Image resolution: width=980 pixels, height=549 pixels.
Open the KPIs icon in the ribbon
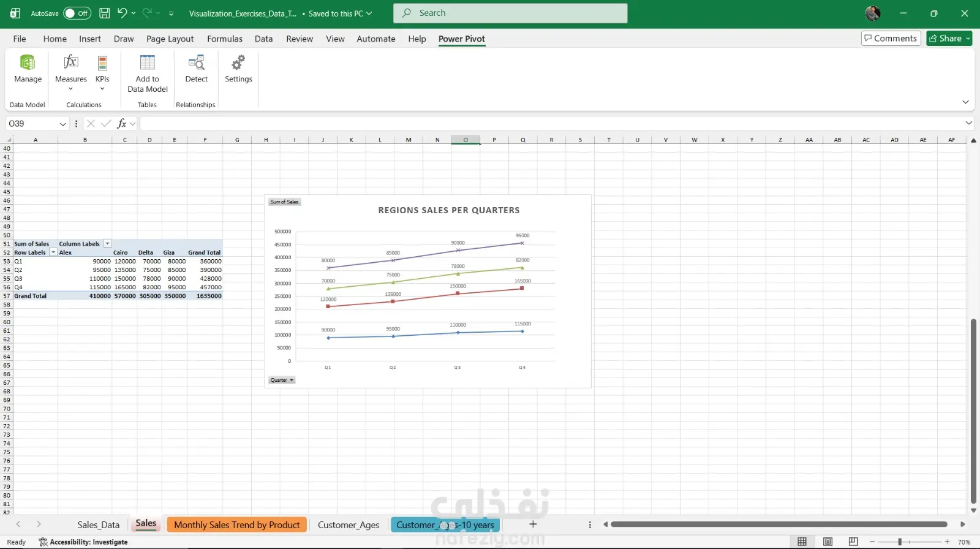point(102,62)
